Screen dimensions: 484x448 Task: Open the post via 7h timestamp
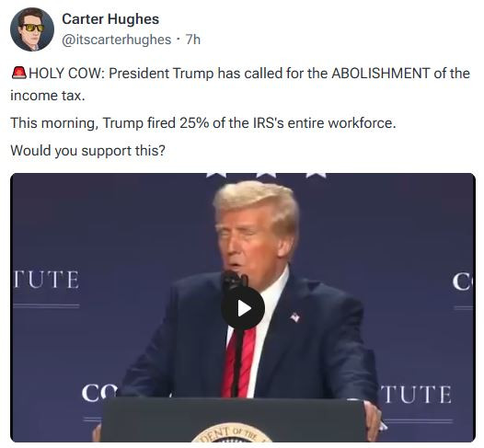(x=193, y=40)
